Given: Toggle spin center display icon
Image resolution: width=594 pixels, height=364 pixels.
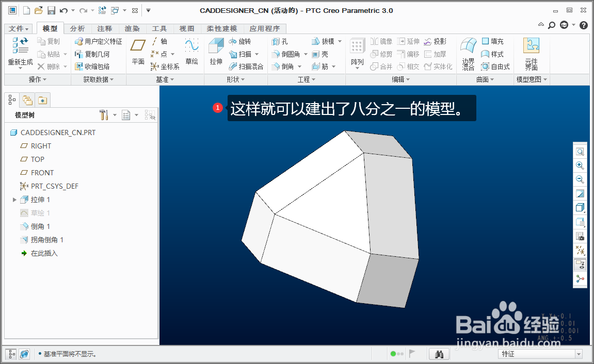Looking at the screenshot, I should 580,279.
